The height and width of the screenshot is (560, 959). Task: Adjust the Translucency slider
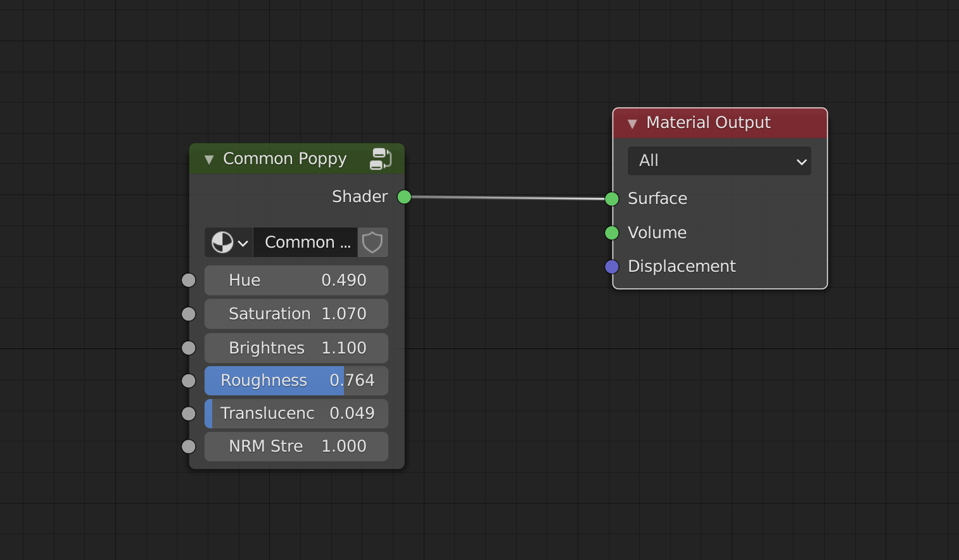[x=296, y=414]
